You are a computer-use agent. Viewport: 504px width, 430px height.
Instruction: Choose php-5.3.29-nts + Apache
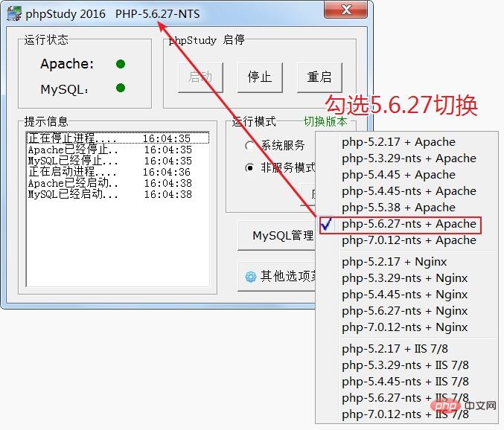coord(409,158)
